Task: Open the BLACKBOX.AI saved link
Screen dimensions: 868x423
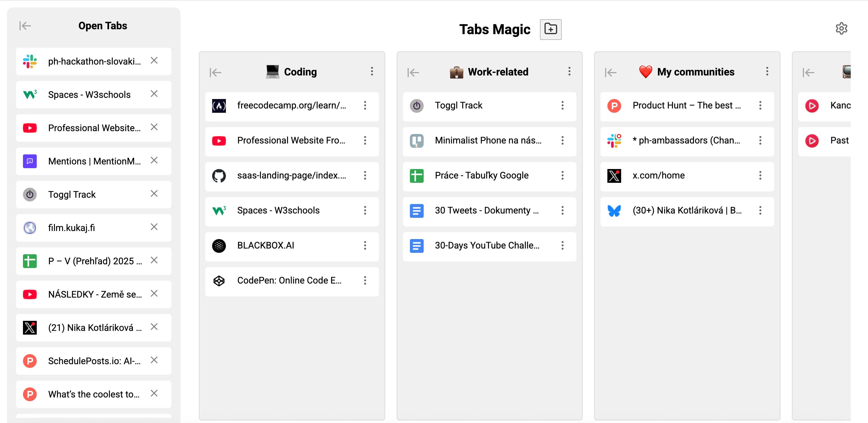Action: tap(266, 246)
